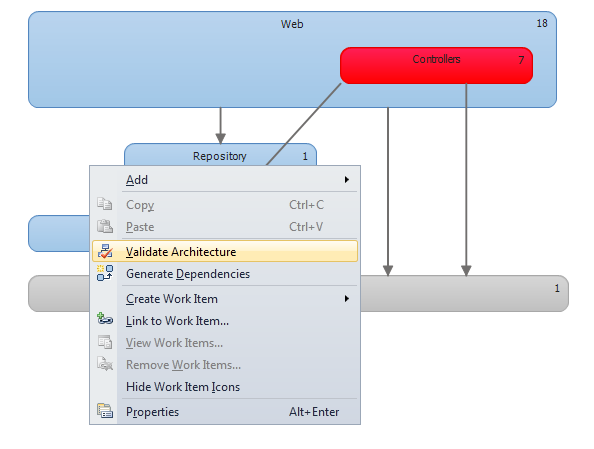Click the Generate Dependencies icon
Image resolution: width=594 pixels, height=449 pixels.
[x=105, y=273]
